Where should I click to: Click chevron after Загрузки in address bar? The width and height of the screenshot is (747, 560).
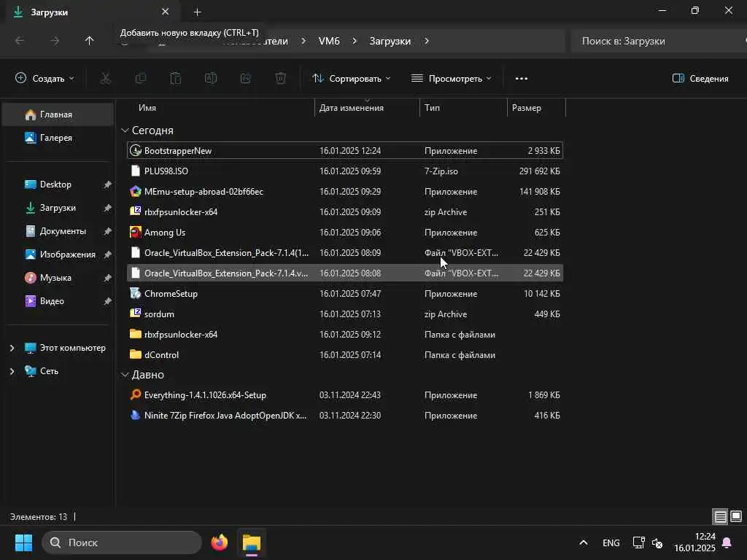pyautogui.click(x=426, y=41)
